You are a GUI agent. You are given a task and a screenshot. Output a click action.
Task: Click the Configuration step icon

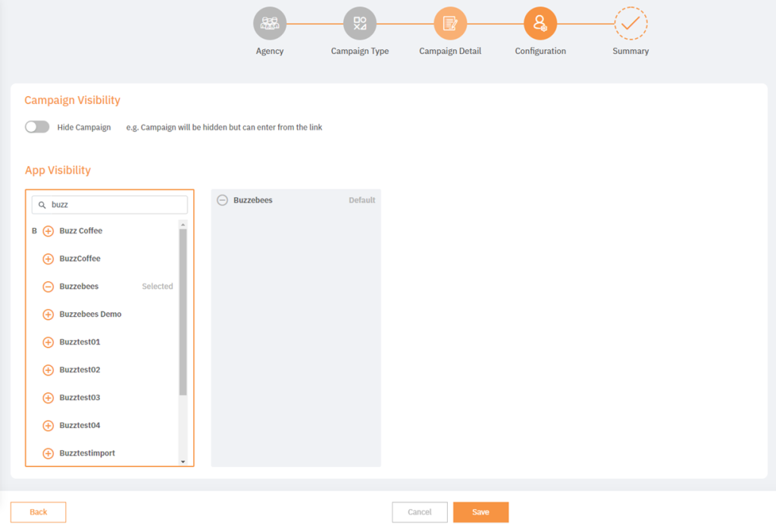(x=540, y=23)
